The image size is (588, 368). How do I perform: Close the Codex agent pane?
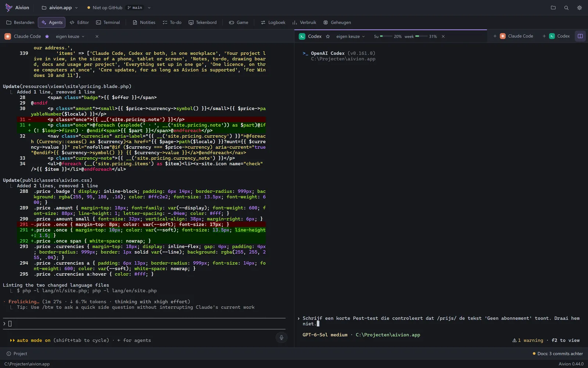[443, 36]
